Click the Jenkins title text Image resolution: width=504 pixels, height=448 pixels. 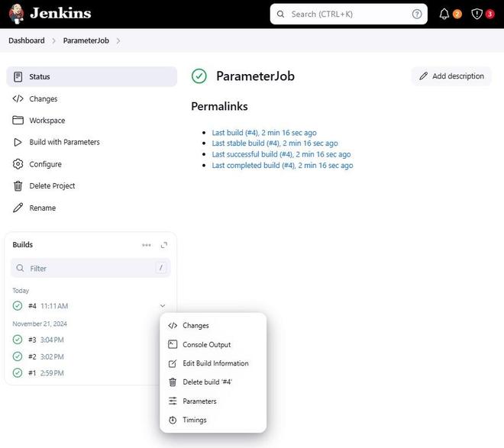[x=60, y=13]
